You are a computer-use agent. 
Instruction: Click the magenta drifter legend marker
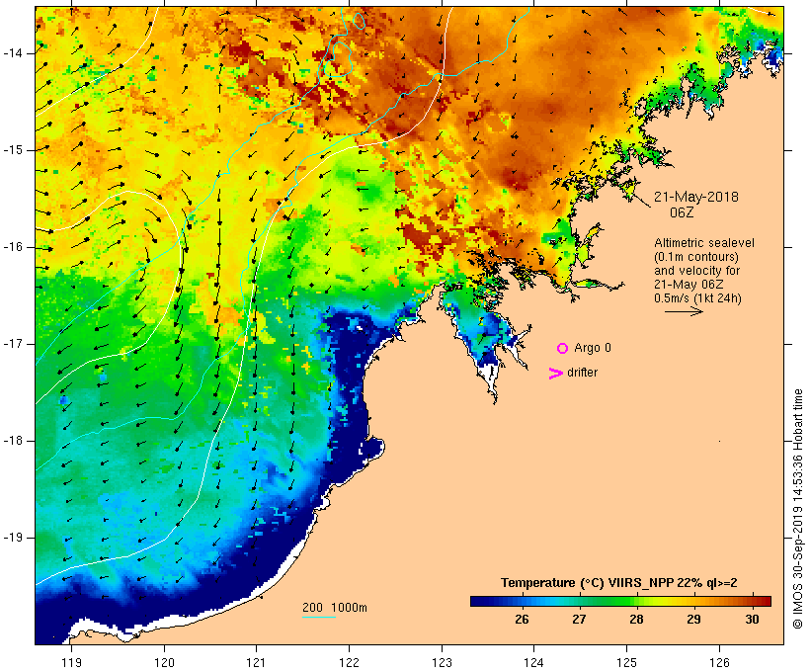point(556,374)
